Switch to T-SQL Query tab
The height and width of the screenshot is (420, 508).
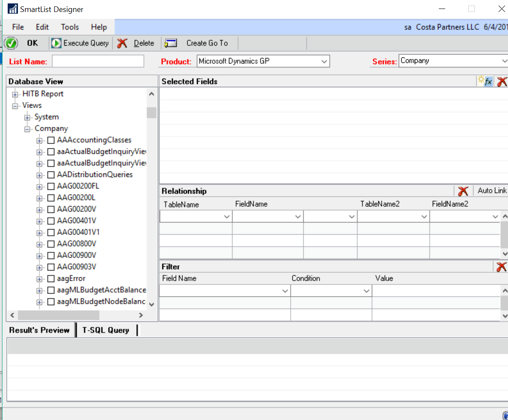pos(106,330)
